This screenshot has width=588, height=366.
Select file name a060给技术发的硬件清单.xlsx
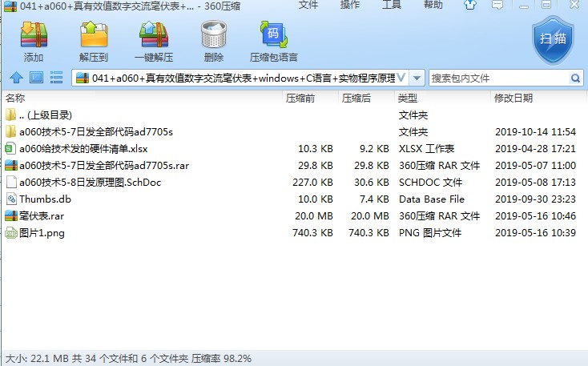(x=83, y=149)
